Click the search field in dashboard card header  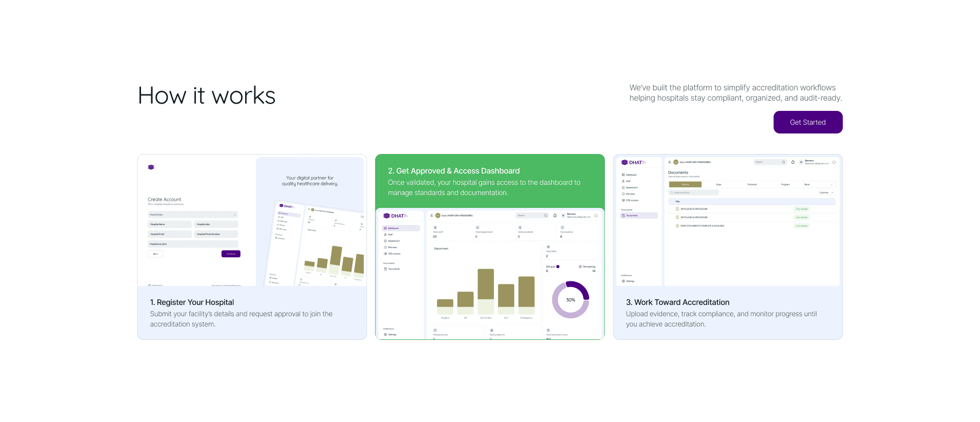coord(533,216)
